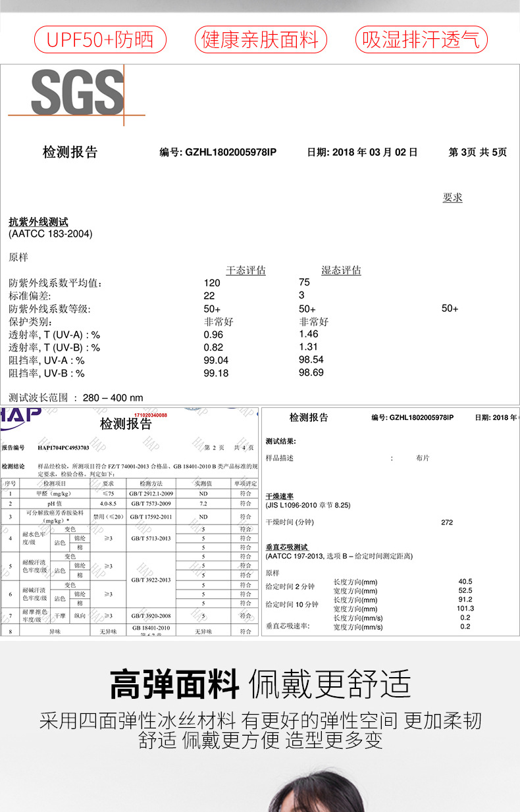This screenshot has width=520, height=812.
Task: Click the 阻挡率, UV-B row label
Action: click(x=47, y=373)
